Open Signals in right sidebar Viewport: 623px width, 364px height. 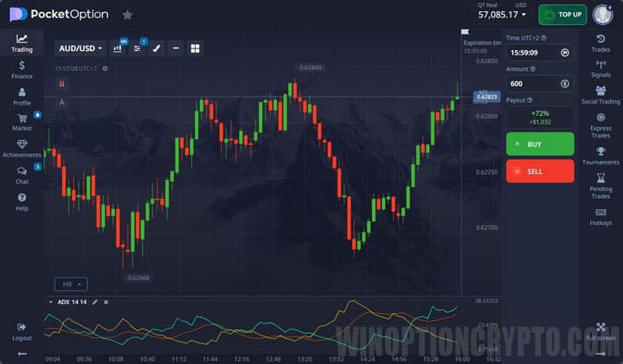[601, 67]
